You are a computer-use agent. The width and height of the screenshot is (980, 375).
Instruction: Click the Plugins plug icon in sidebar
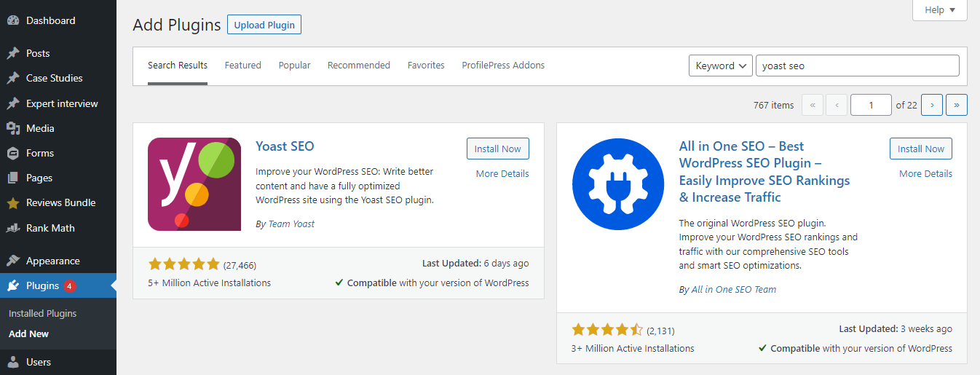point(13,285)
